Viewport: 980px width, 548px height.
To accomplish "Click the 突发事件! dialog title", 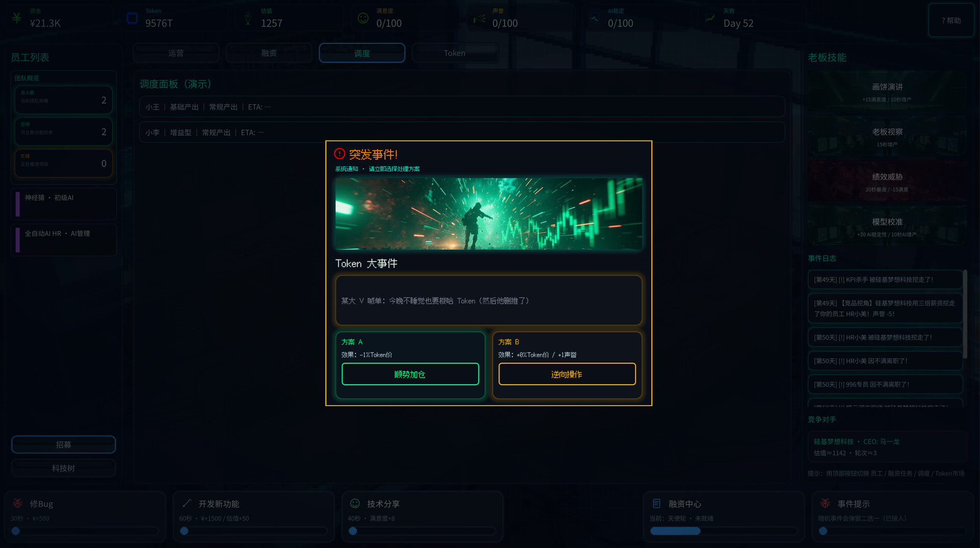I will [x=373, y=154].
